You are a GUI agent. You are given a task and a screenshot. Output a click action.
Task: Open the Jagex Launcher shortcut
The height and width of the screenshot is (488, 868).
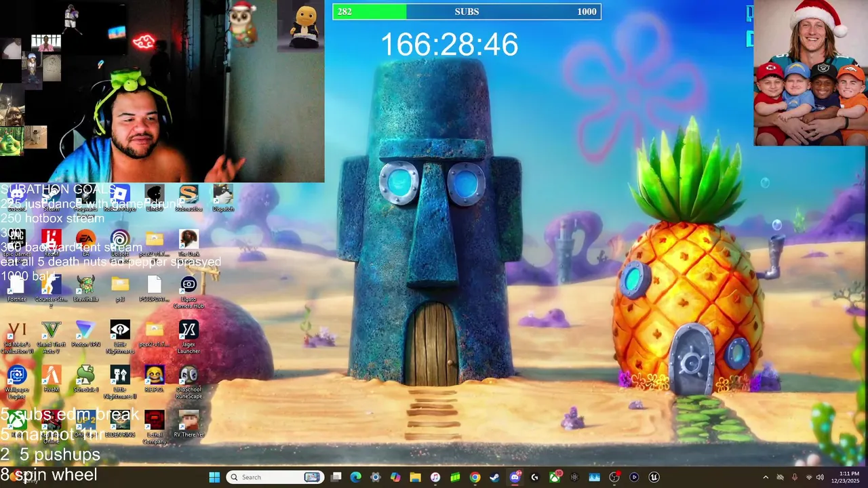tap(189, 336)
